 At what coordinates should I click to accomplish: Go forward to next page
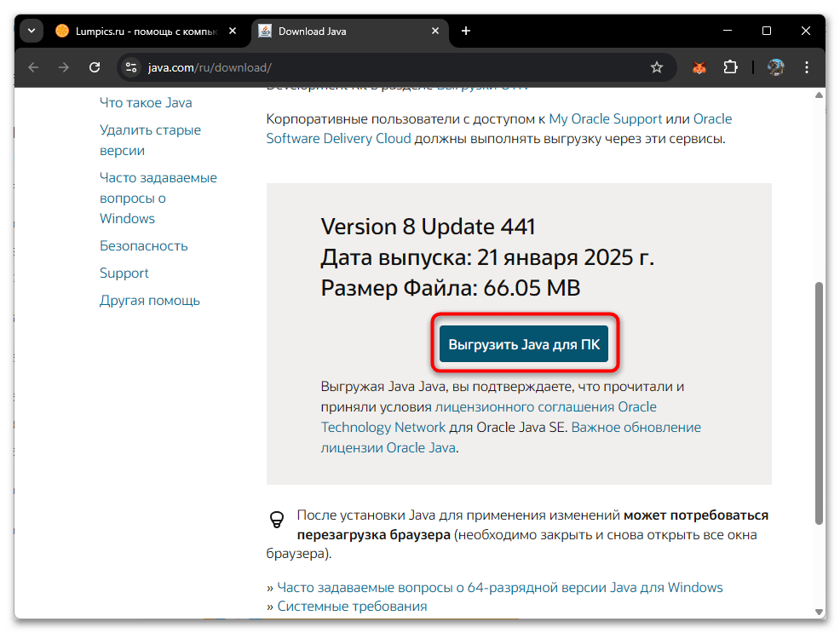[64, 67]
